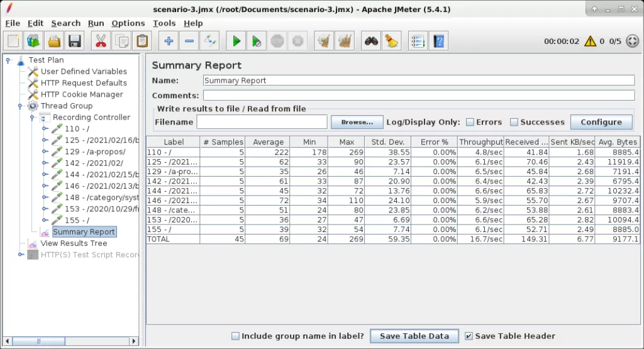Click the New test plan icon
644x349 pixels.
tap(13, 41)
